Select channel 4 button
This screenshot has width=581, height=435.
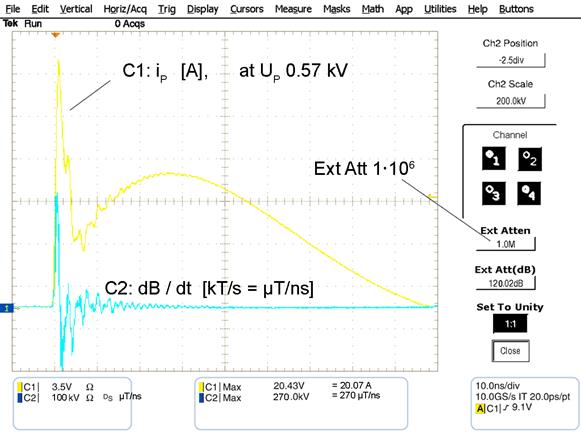(x=529, y=193)
